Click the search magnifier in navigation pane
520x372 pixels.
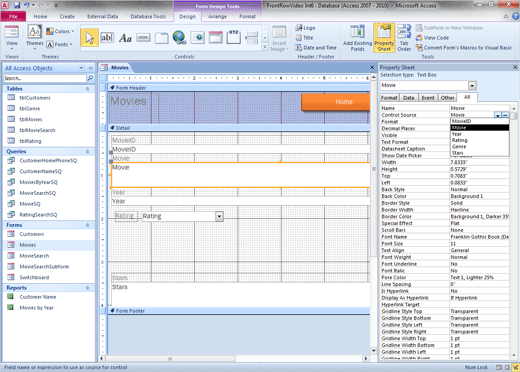pyautogui.click(x=90, y=78)
